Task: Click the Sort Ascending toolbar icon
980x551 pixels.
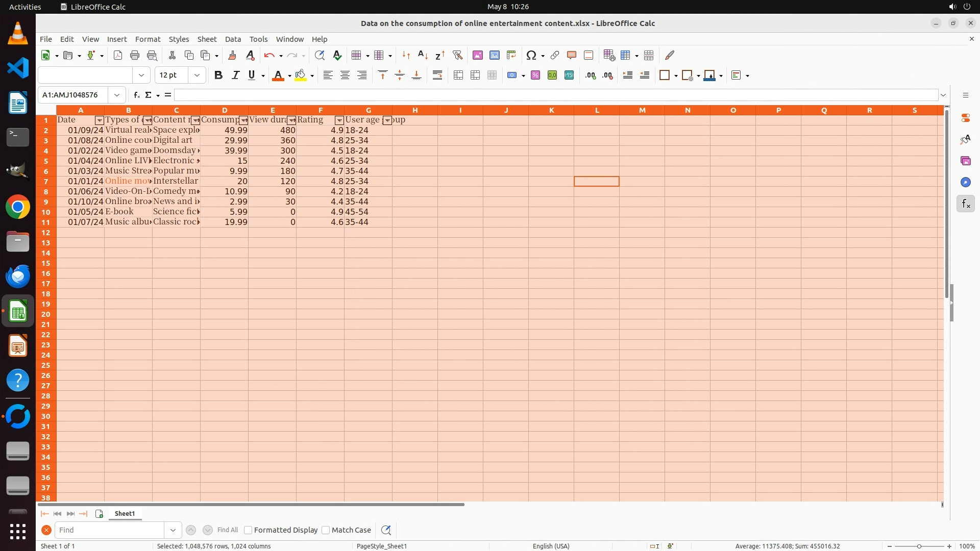Action: [x=423, y=55]
